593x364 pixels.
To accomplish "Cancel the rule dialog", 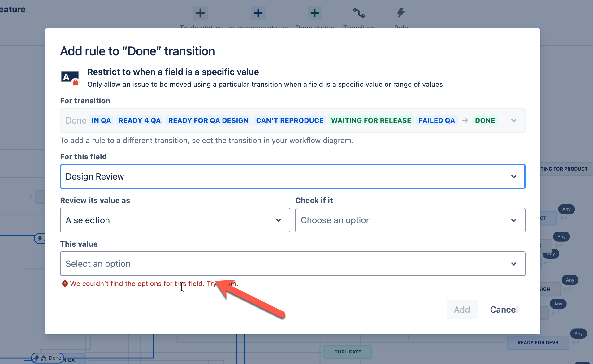I will pyautogui.click(x=504, y=309).
